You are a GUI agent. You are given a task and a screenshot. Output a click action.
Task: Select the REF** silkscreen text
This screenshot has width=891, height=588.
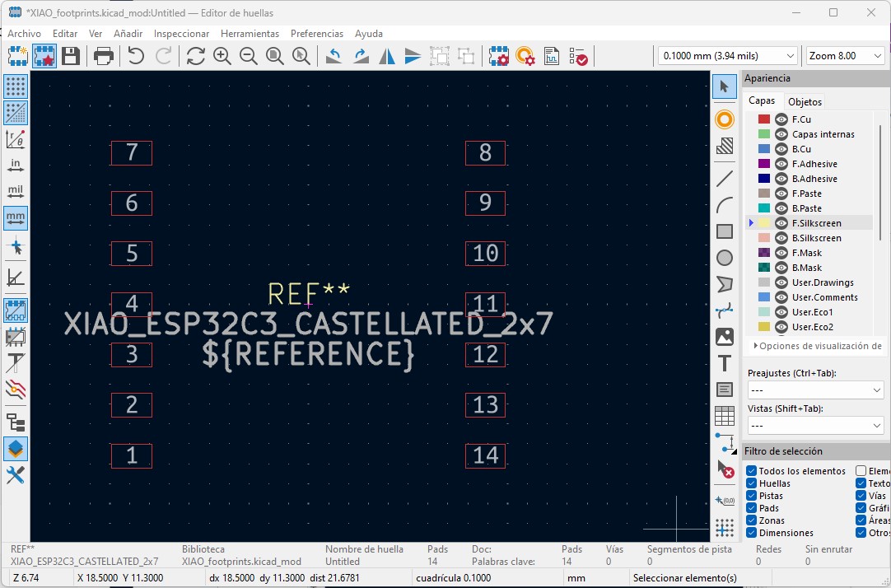309,293
